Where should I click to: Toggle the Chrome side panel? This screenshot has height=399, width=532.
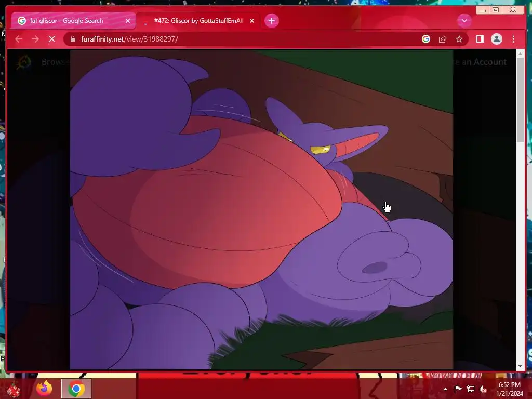click(x=480, y=39)
